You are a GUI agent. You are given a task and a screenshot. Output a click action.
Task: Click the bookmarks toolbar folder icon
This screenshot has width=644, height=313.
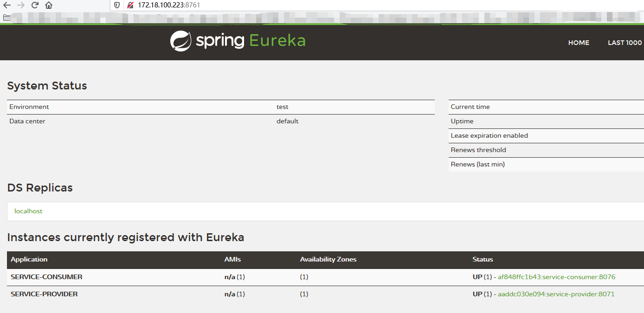tap(6, 18)
